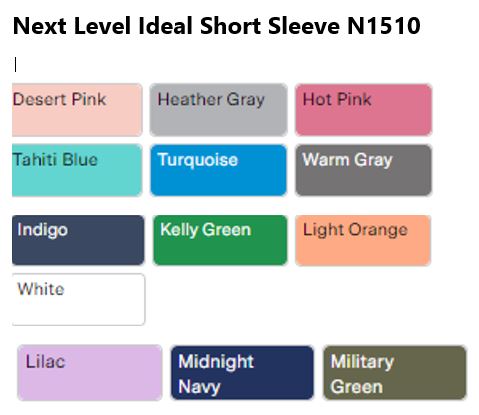Viewport: 479px width, 415px height.
Task: Select the Indigo color swatch
Action: click(x=78, y=240)
